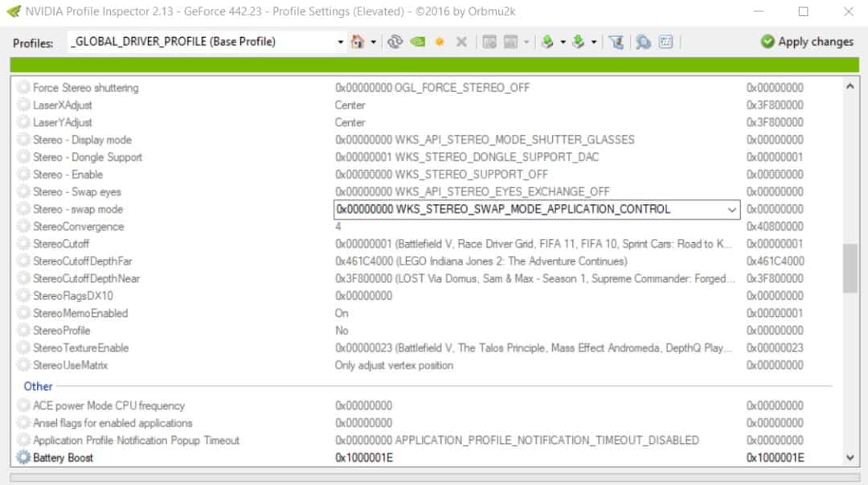This screenshot has height=485, width=868.
Task: Click the Home icon to return to global profile
Action: [x=358, y=42]
